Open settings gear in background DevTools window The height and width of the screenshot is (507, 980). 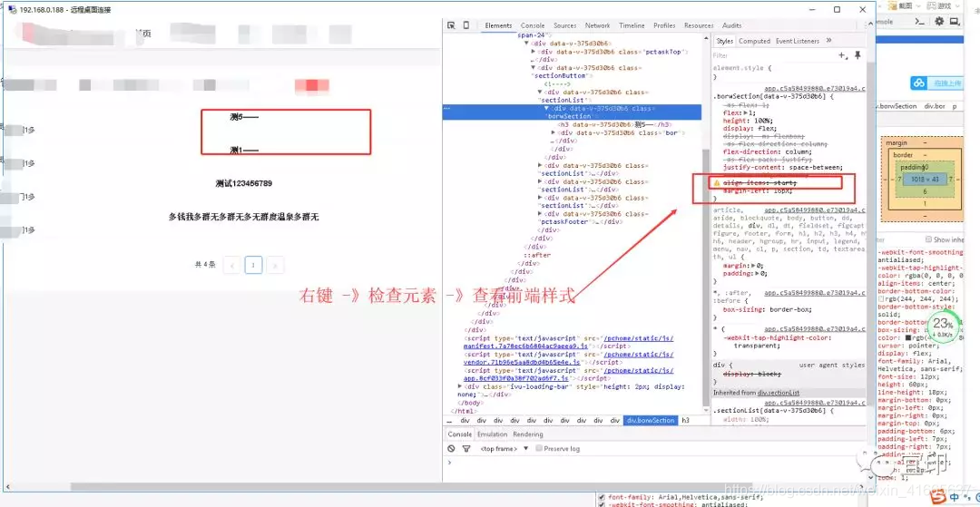tap(939, 21)
